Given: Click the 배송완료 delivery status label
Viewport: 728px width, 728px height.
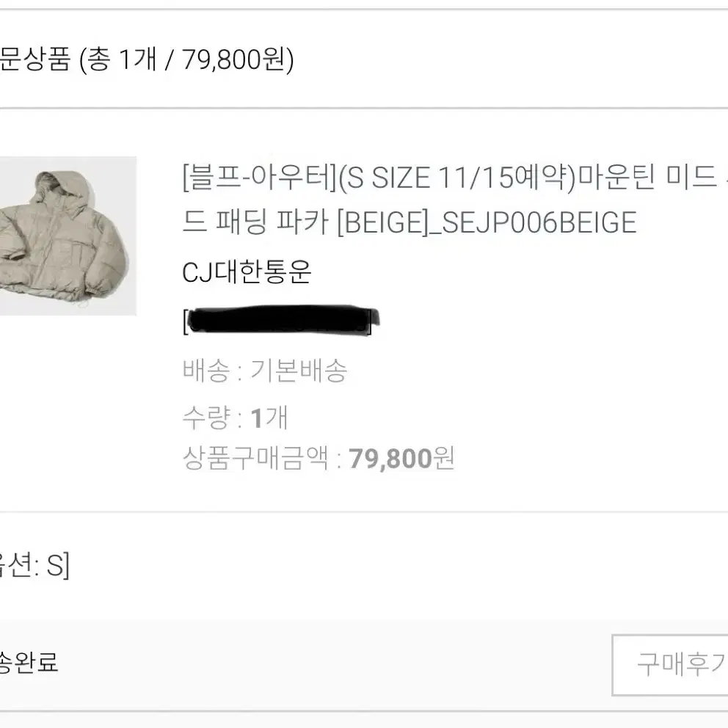Looking at the screenshot, I should [29, 662].
